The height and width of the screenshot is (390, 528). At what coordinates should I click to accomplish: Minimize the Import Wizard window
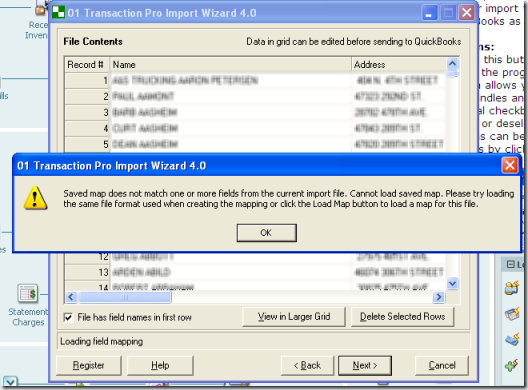pos(429,13)
